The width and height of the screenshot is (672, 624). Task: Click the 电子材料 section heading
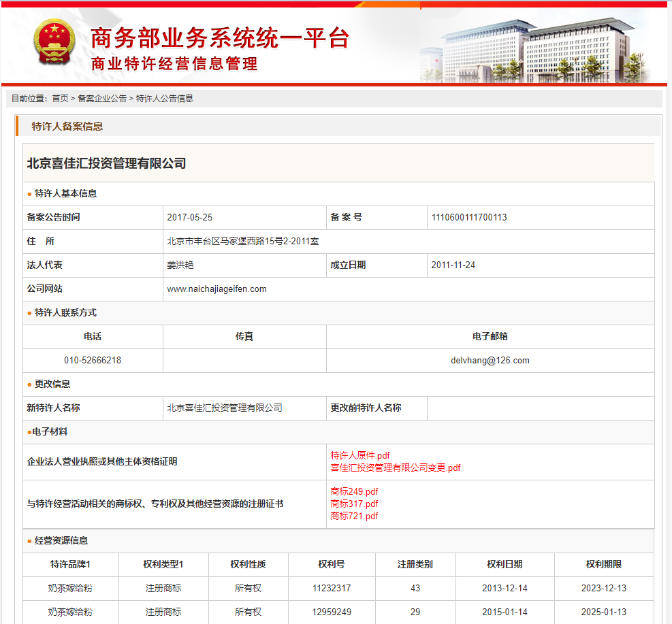tap(50, 431)
